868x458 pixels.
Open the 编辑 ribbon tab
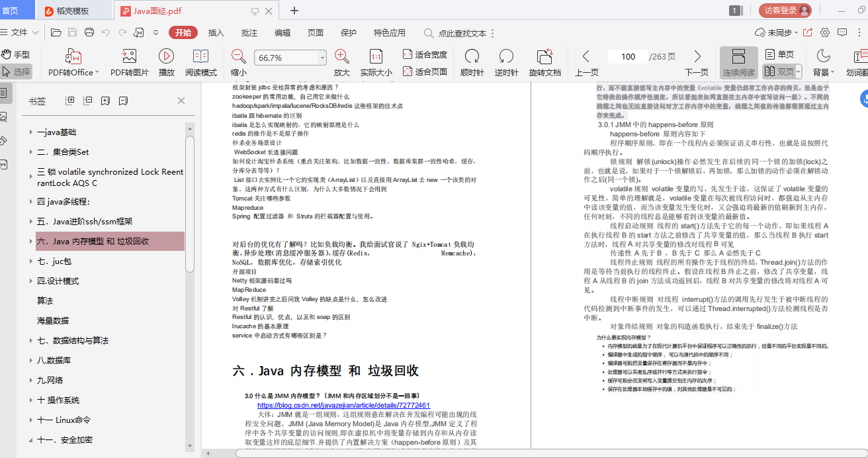(282, 32)
